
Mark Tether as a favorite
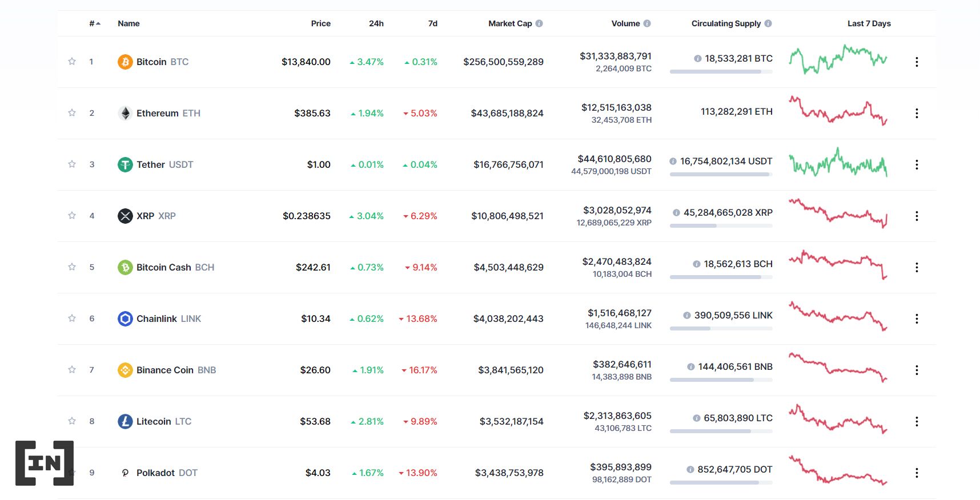click(x=72, y=164)
